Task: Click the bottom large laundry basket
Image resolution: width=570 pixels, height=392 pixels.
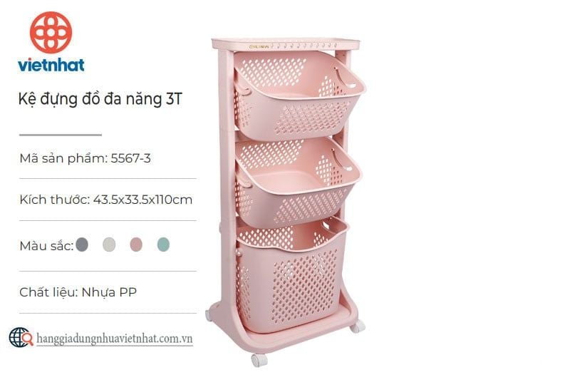Action: click(291, 274)
